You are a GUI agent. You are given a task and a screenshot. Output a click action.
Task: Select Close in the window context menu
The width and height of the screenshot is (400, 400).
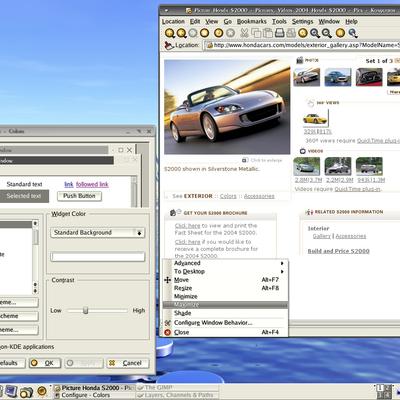coord(225,332)
